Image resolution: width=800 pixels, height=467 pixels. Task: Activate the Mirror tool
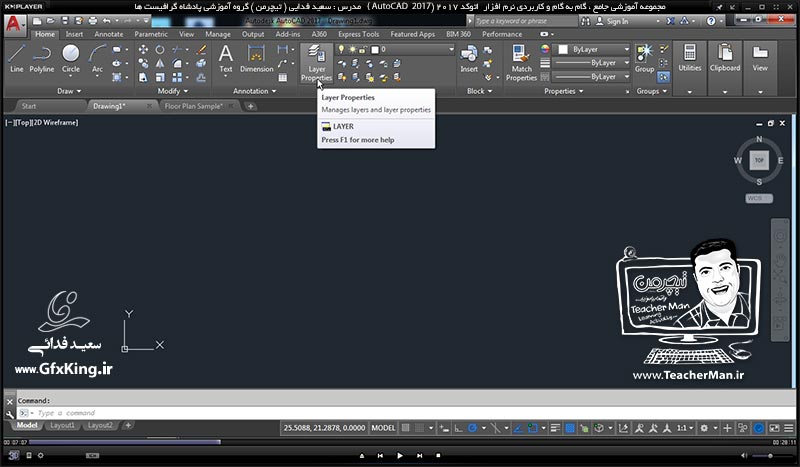tap(160, 63)
